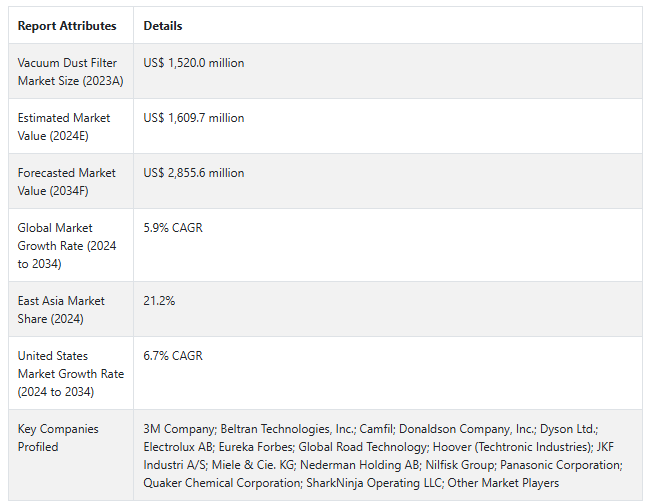
Task: Select the Forecasted Market Value (2034F) label
Action: coord(66,181)
